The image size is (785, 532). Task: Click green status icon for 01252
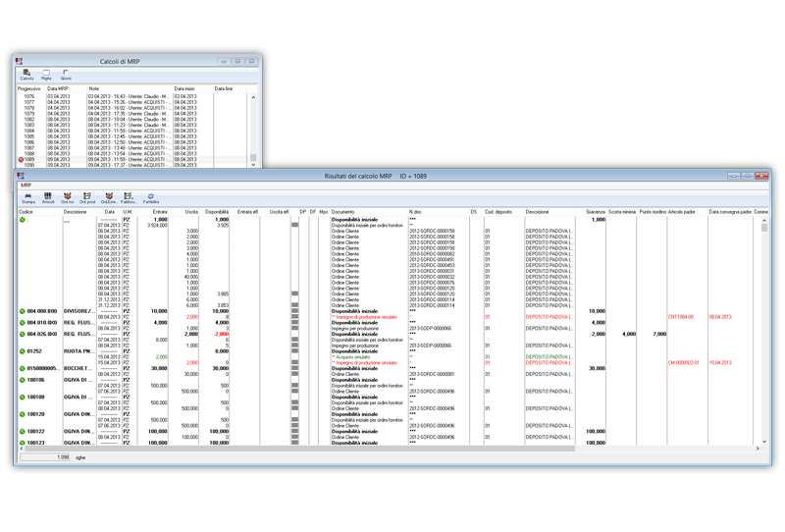22,351
